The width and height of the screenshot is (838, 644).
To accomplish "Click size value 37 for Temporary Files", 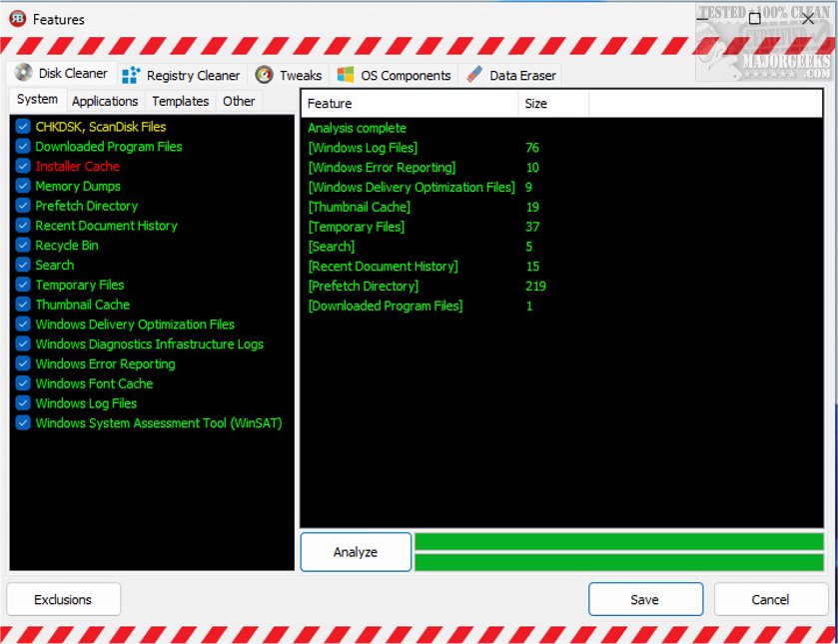I will tap(532, 227).
